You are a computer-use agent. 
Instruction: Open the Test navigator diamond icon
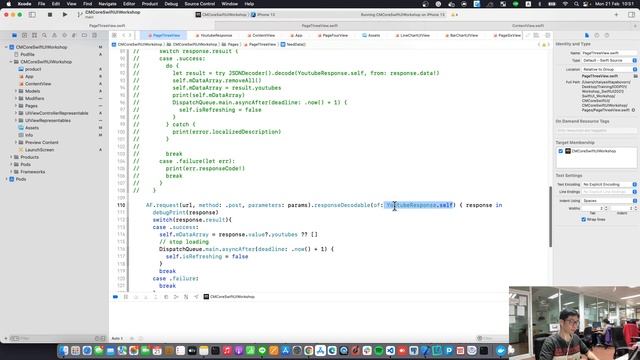click(64, 36)
